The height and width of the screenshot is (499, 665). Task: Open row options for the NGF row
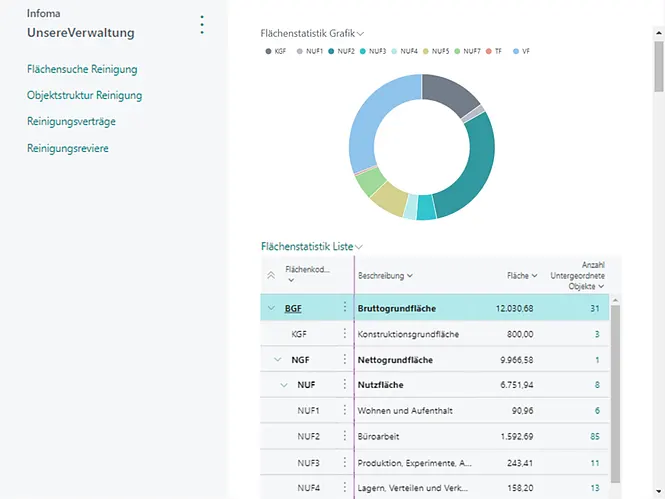coord(345,359)
